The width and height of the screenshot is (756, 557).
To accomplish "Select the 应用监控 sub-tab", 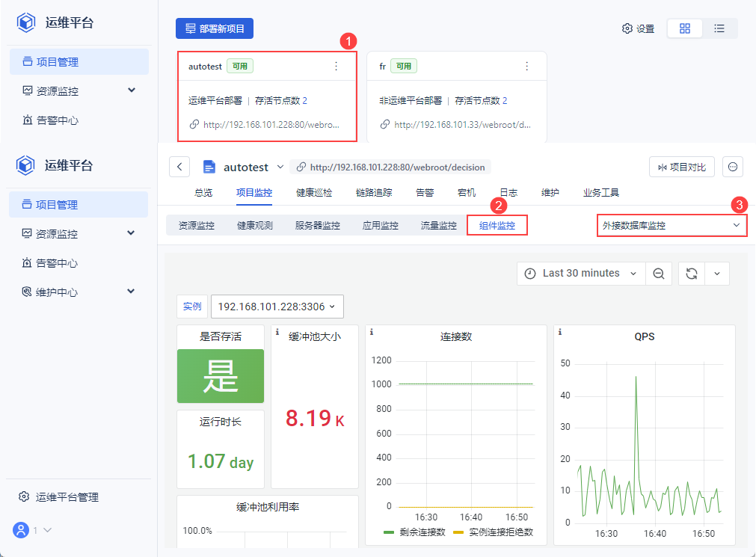I will (x=381, y=225).
